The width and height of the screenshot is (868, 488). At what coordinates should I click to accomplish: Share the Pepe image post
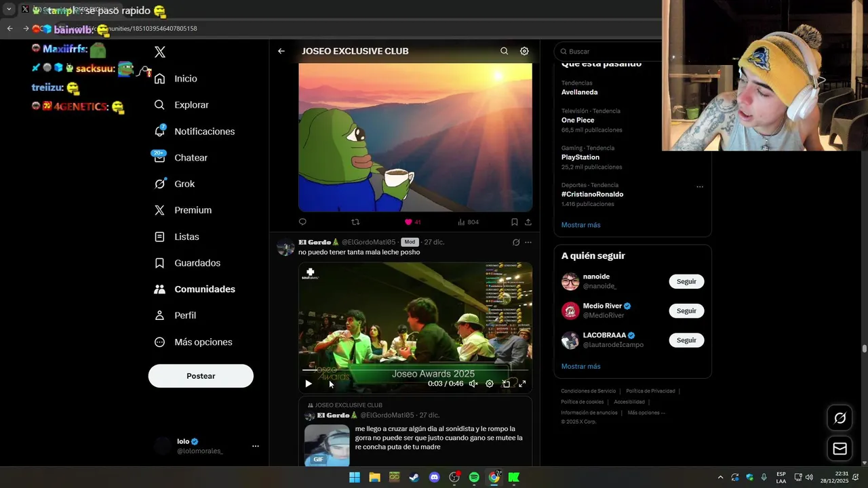pos(528,222)
